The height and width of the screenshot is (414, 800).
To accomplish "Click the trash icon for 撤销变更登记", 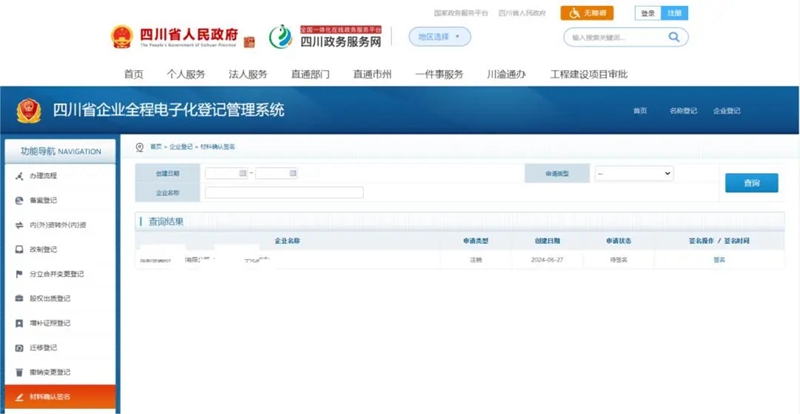I will (19, 372).
